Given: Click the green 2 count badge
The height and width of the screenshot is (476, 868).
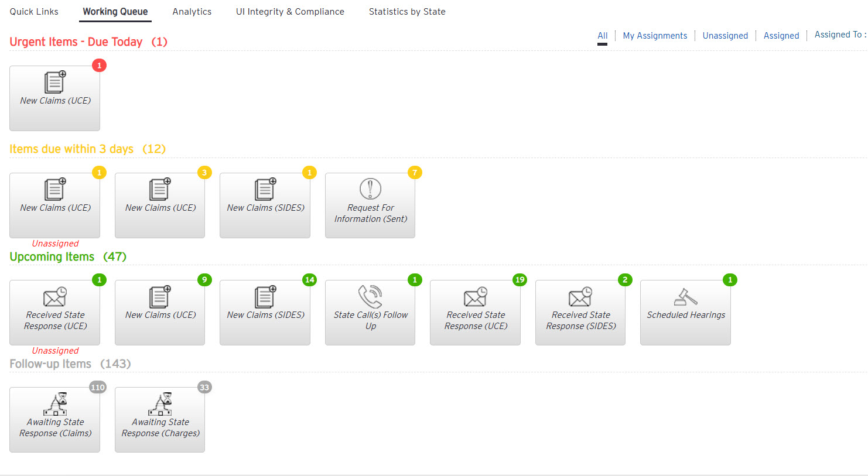Looking at the screenshot, I should [x=625, y=280].
